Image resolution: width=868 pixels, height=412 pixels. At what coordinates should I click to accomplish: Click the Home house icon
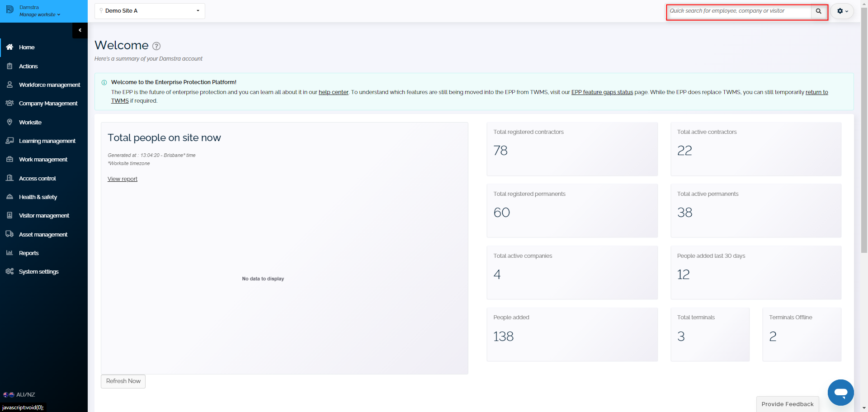9,47
